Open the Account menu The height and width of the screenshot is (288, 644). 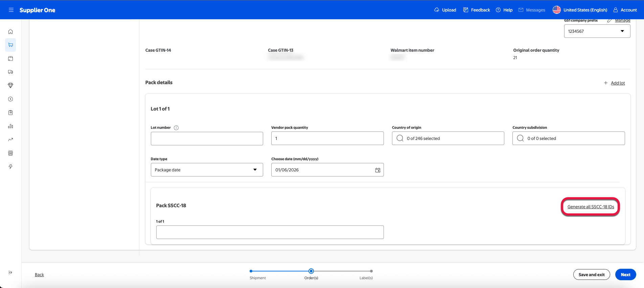625,10
